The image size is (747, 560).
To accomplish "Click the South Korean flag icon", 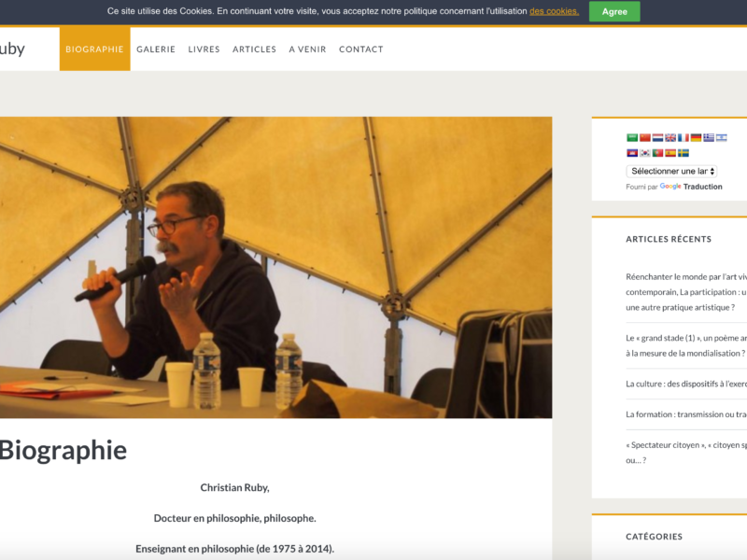I will [644, 153].
